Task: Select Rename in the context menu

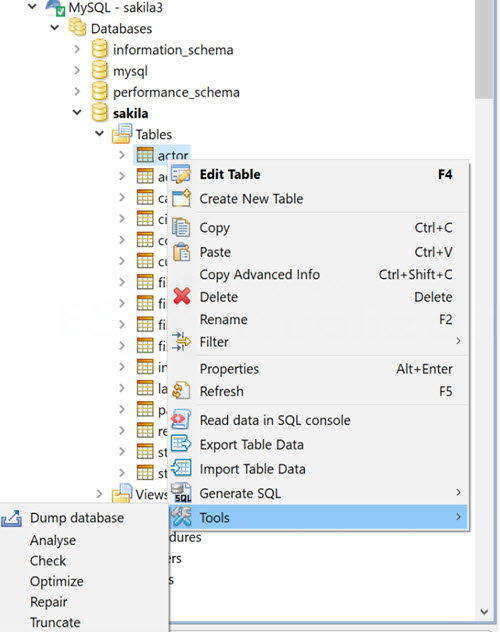Action: 319,320
